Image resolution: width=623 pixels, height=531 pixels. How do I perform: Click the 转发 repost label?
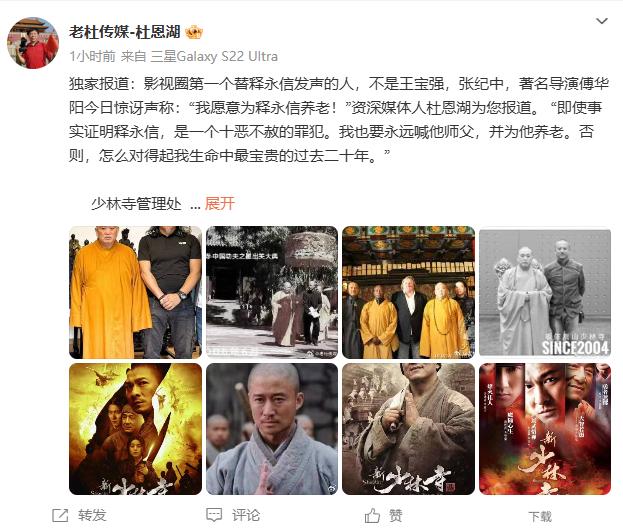pos(92,515)
